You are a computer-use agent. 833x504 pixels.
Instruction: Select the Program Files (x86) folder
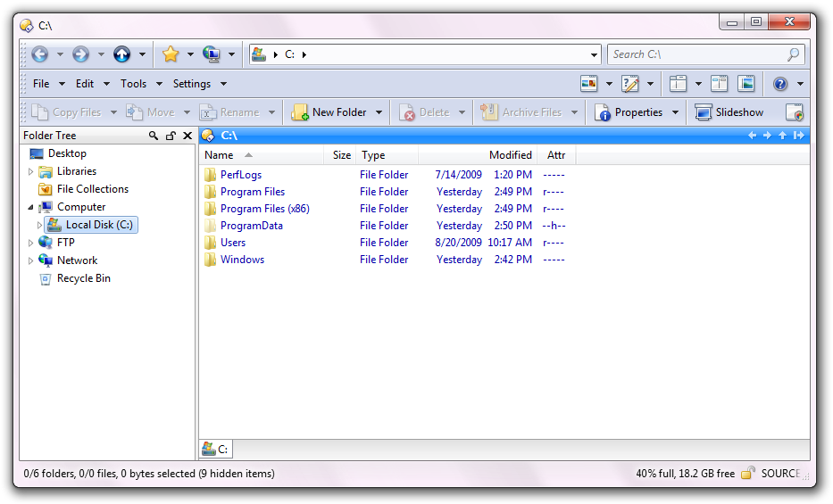coord(264,209)
